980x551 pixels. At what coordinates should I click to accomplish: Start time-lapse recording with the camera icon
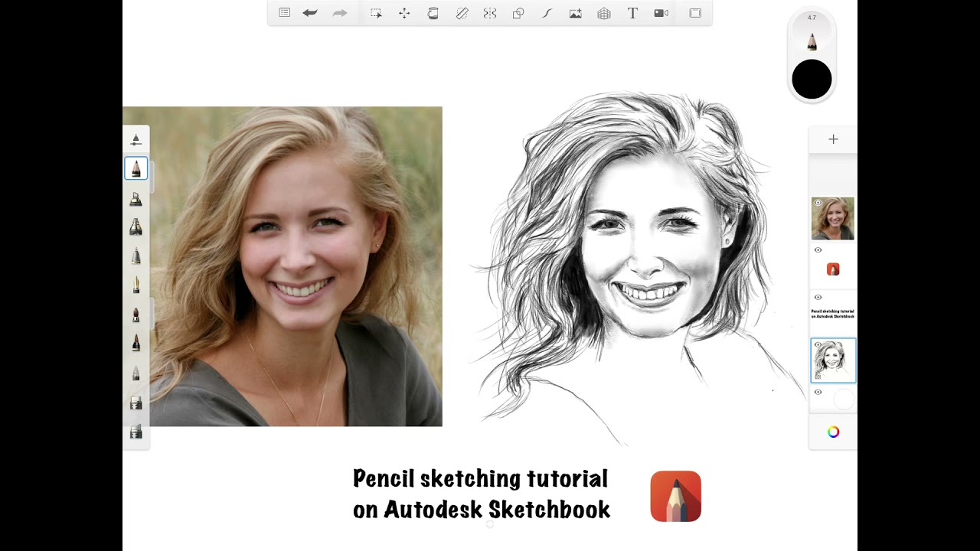point(661,13)
